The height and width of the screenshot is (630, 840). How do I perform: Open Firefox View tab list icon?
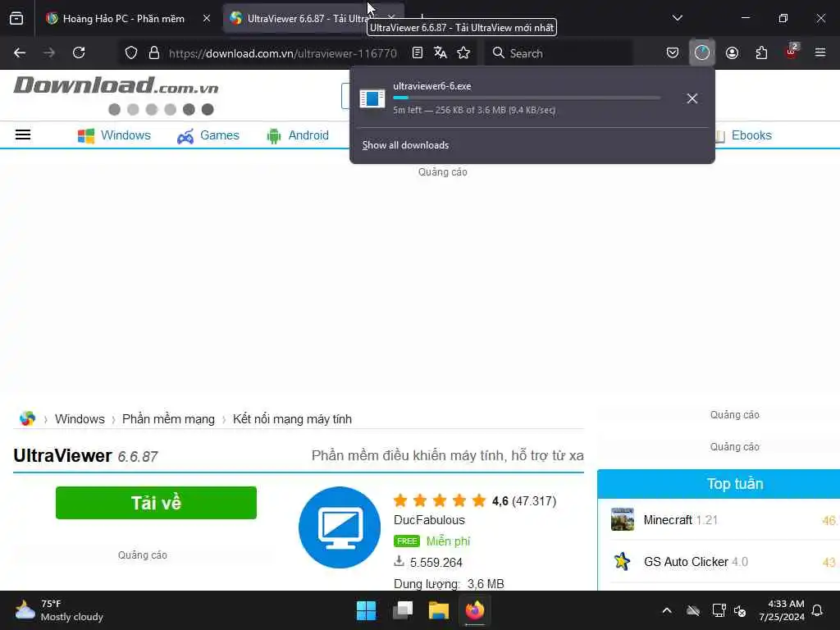pos(16,18)
